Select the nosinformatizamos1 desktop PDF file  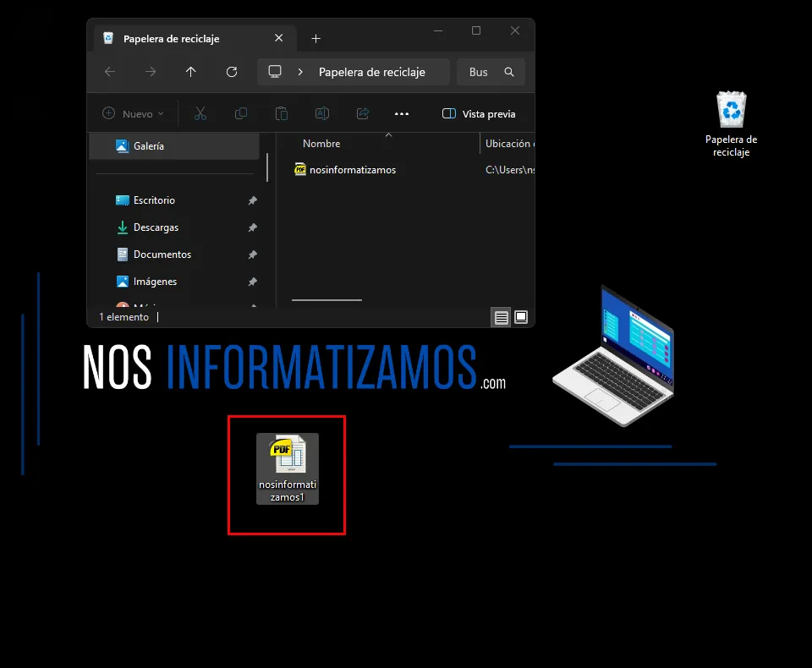[288, 468]
